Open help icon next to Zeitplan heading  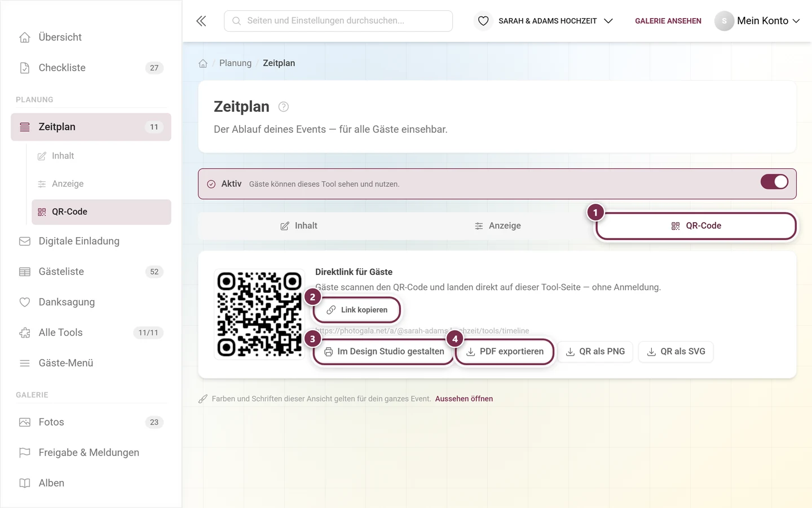[x=284, y=107]
